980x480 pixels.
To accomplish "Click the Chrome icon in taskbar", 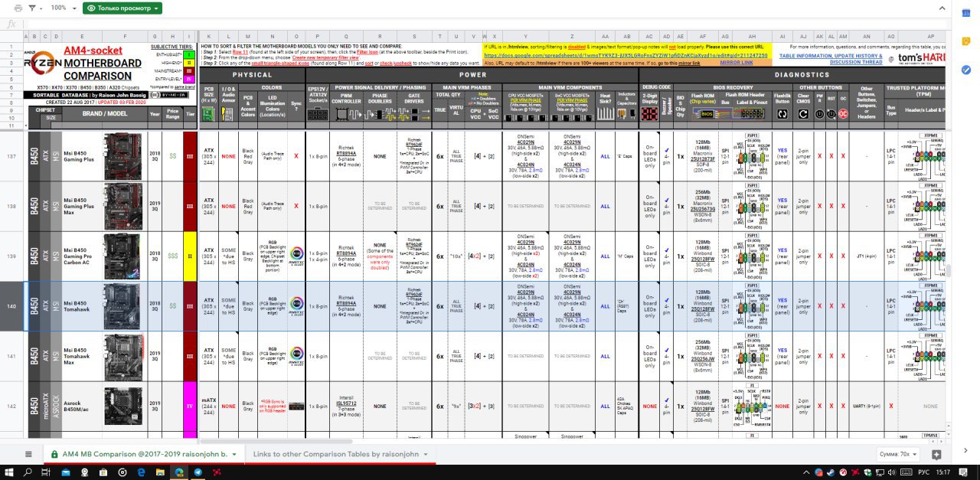I will click(178, 472).
